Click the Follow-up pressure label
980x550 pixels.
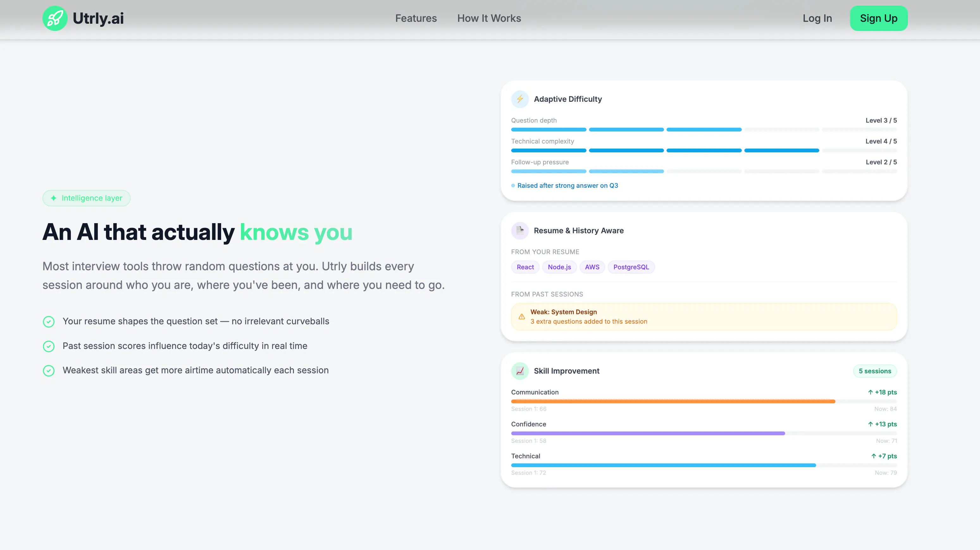pos(540,162)
